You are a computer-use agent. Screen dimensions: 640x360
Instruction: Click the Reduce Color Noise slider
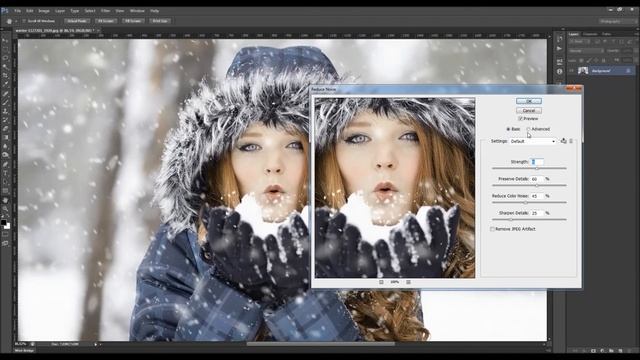pyautogui.click(x=529, y=202)
